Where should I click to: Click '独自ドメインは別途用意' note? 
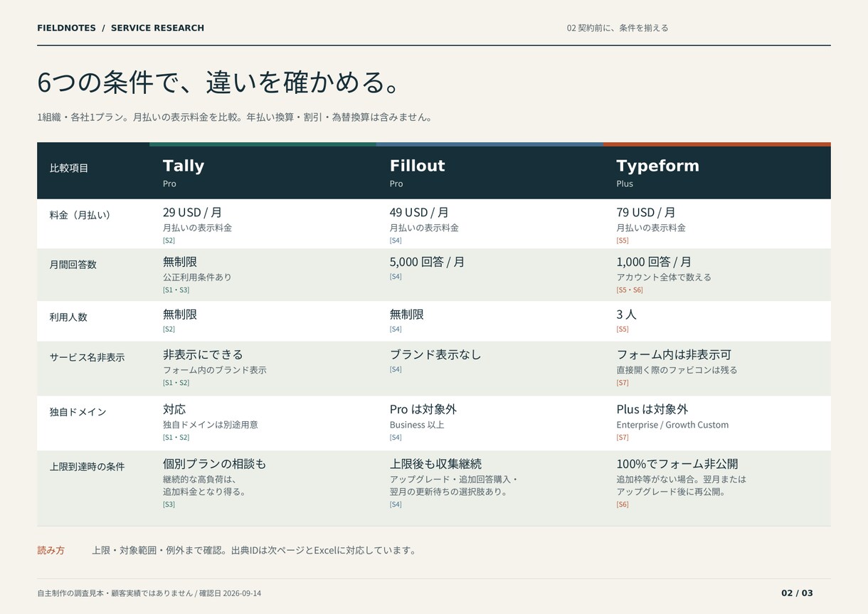(211, 425)
